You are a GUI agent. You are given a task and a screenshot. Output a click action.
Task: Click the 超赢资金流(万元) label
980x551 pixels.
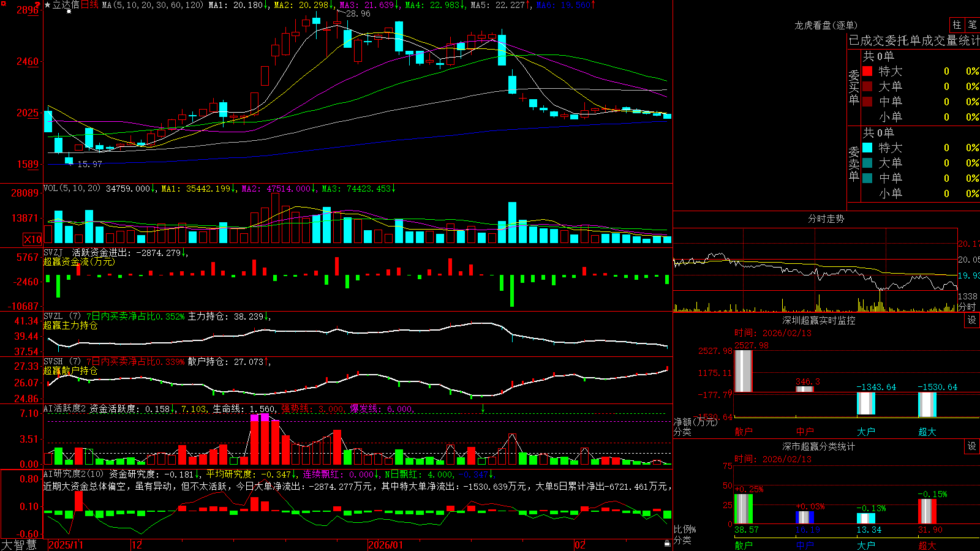point(79,261)
